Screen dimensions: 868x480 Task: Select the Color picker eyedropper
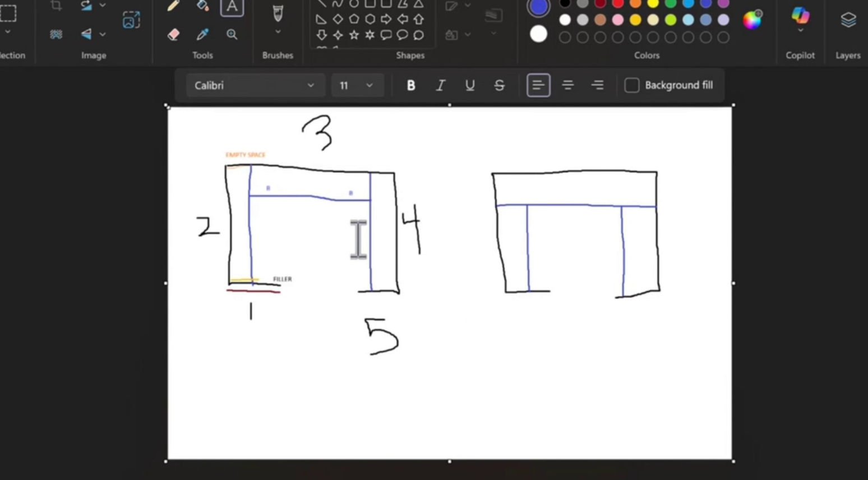click(202, 34)
